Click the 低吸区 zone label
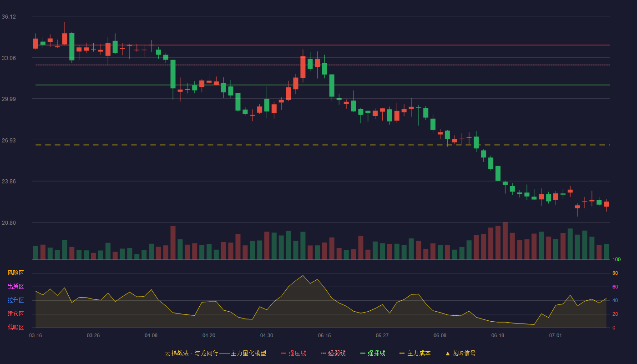This screenshot has height=364, width=637. (x=15, y=327)
